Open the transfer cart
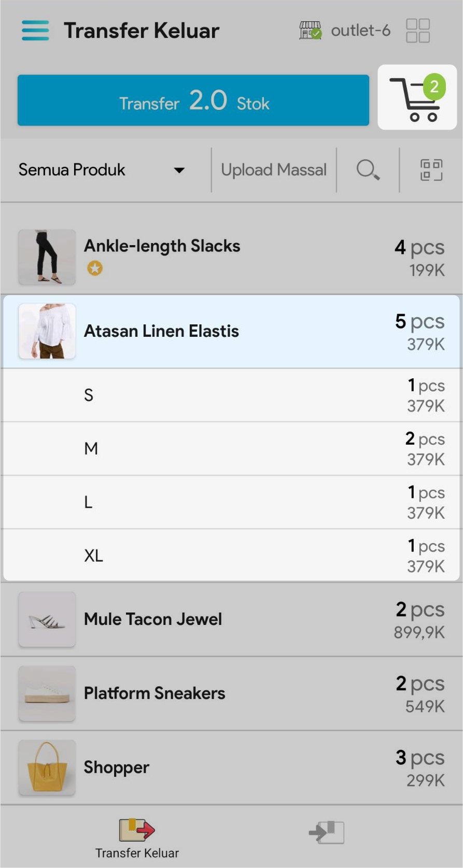 coord(417,97)
